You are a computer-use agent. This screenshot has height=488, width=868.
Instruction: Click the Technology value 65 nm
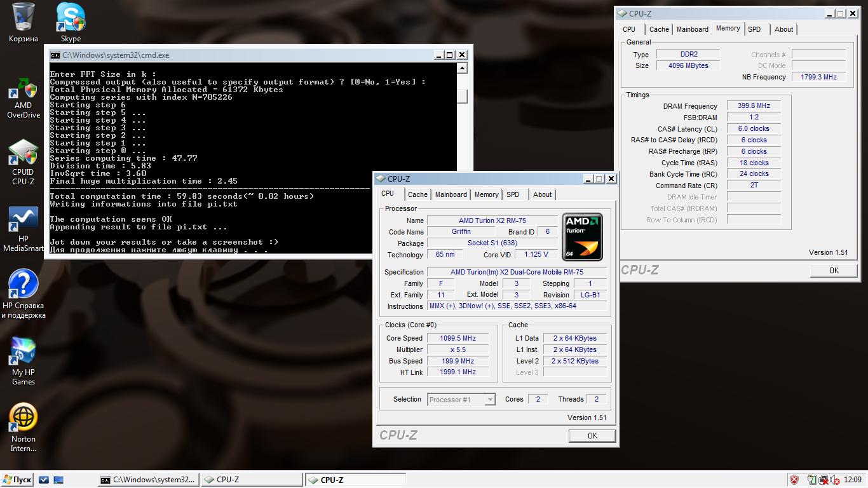445,255
